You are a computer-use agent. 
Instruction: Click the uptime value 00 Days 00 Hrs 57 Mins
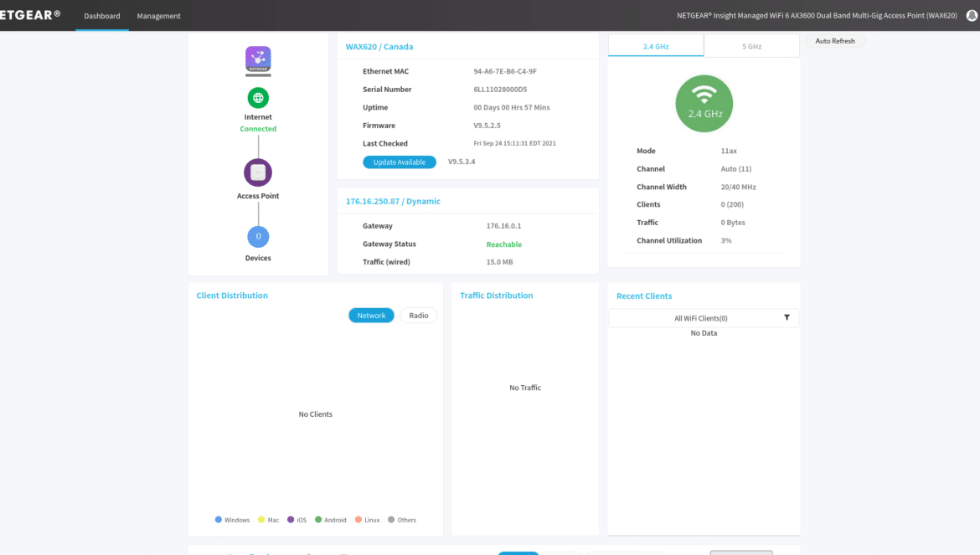coord(512,107)
